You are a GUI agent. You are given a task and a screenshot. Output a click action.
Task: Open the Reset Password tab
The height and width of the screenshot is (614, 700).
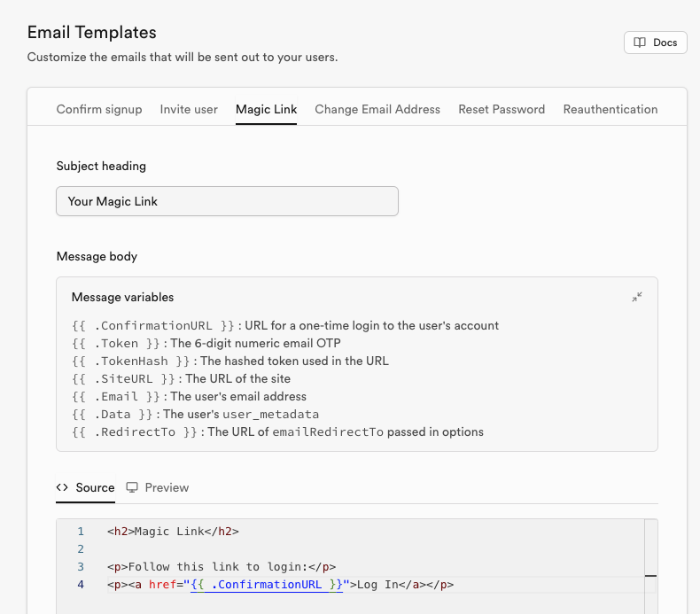[x=502, y=110]
